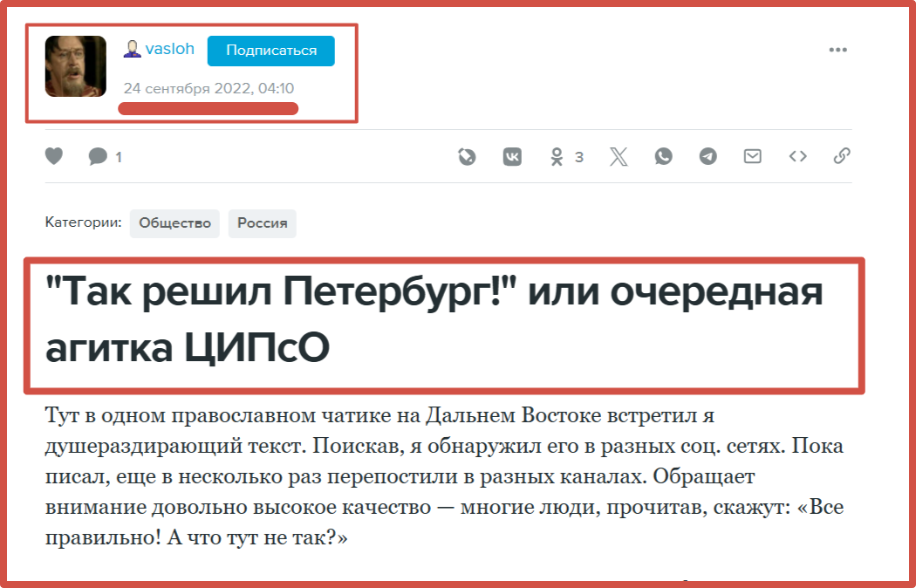Select the Россия category tag
The image size is (916, 588).
pyautogui.click(x=263, y=223)
